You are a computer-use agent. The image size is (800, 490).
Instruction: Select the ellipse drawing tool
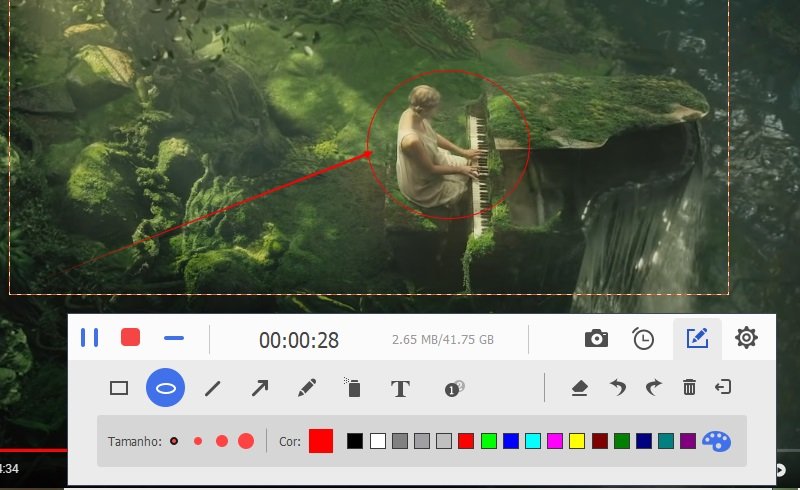point(165,388)
